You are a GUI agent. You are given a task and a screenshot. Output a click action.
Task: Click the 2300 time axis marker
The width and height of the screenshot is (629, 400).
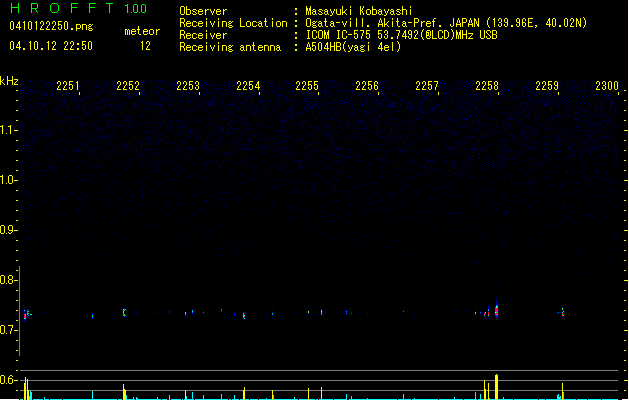(x=607, y=85)
